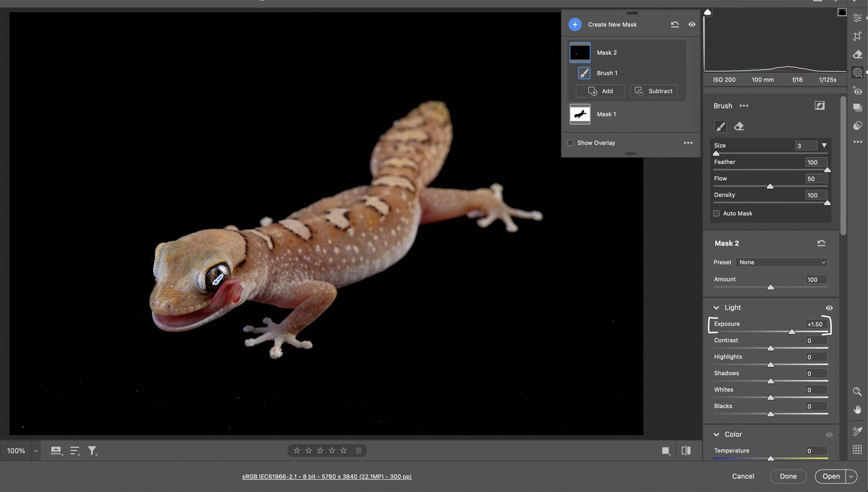This screenshot has width=868, height=492.
Task: Activate the Zoom tool
Action: click(857, 392)
